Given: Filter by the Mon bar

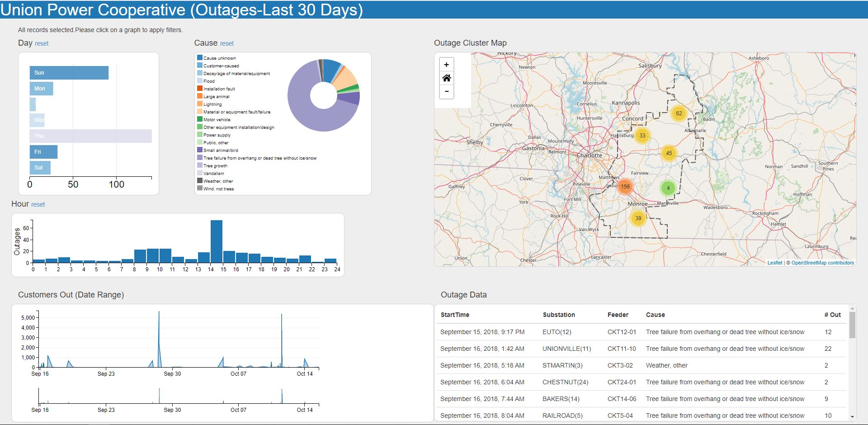Looking at the screenshot, I should point(42,89).
